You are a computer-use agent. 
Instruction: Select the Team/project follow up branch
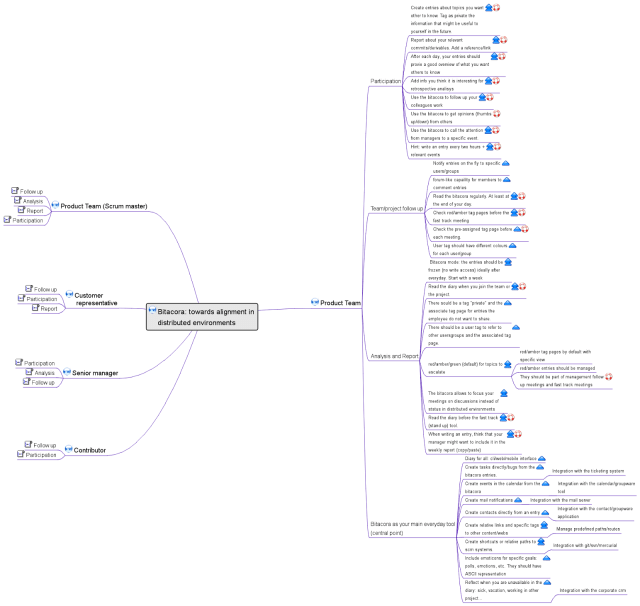coord(394,208)
